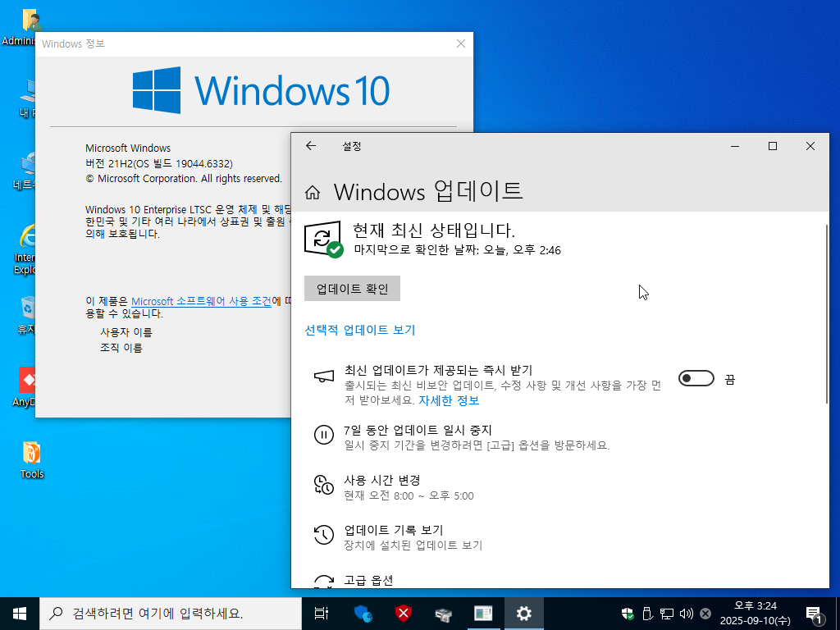Click the safely remove hardware tray icon
The image size is (840, 630).
click(647, 614)
